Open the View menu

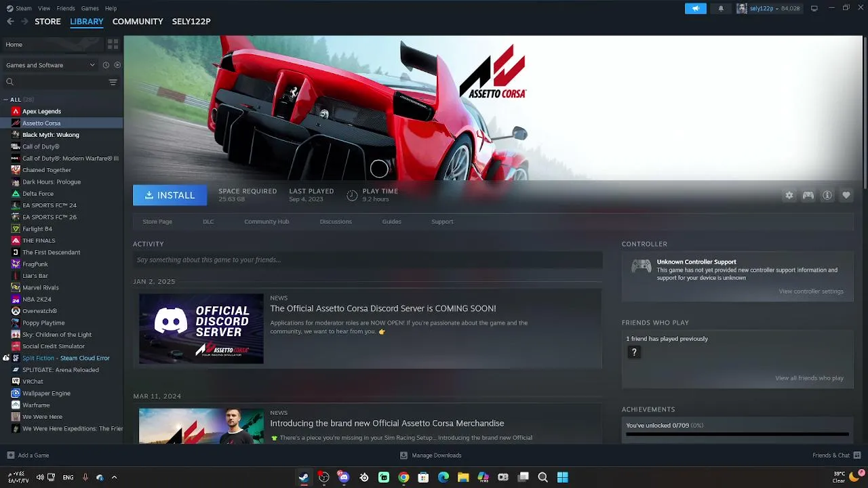tap(44, 8)
